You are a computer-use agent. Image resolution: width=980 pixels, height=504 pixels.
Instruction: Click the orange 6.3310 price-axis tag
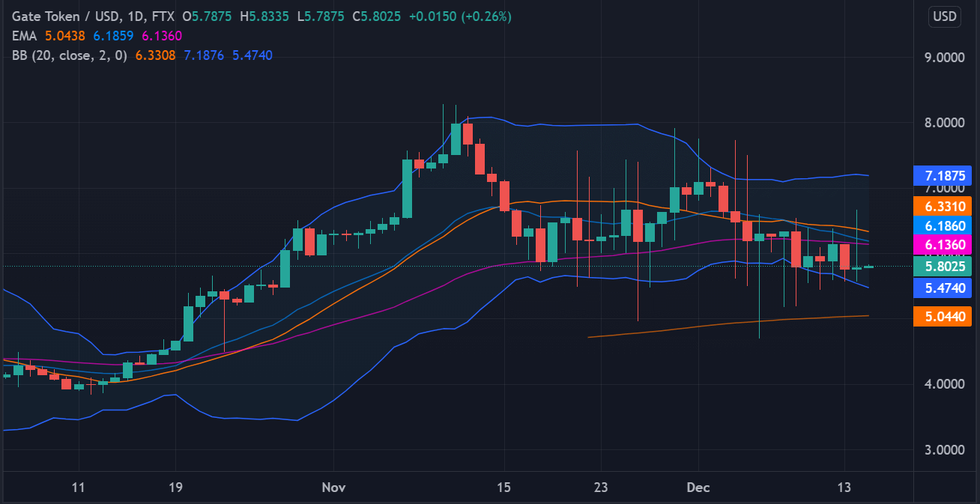click(x=943, y=206)
